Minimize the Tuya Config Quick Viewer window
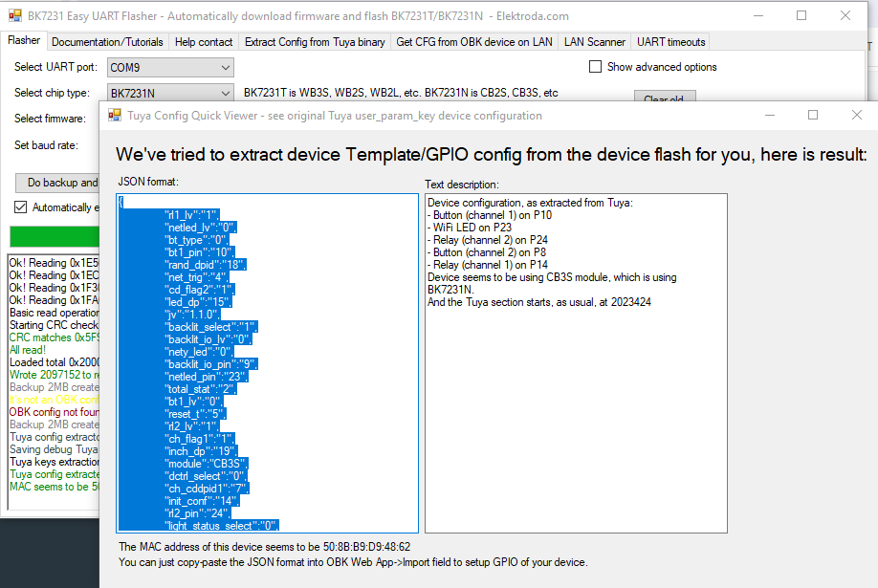The width and height of the screenshot is (878, 588). (770, 115)
